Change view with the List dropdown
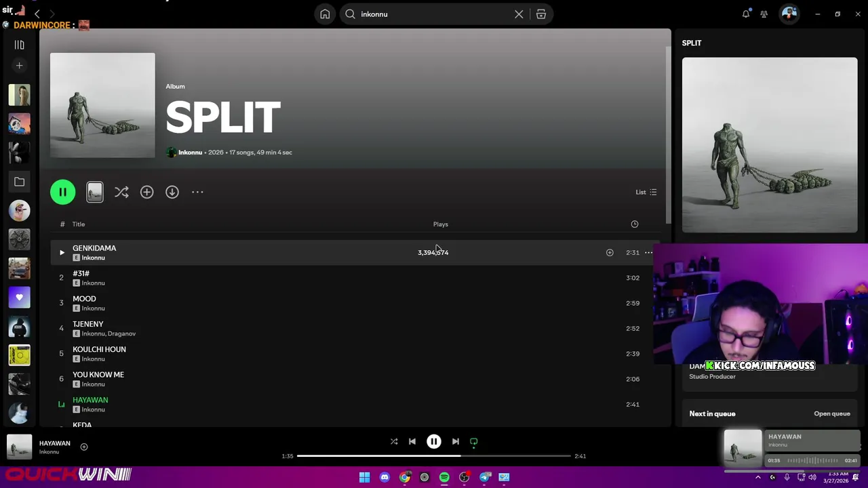 click(x=646, y=192)
